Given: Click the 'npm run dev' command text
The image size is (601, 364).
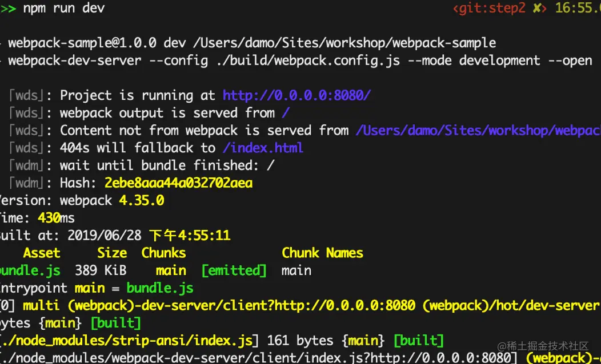Looking at the screenshot, I should pos(63,8).
